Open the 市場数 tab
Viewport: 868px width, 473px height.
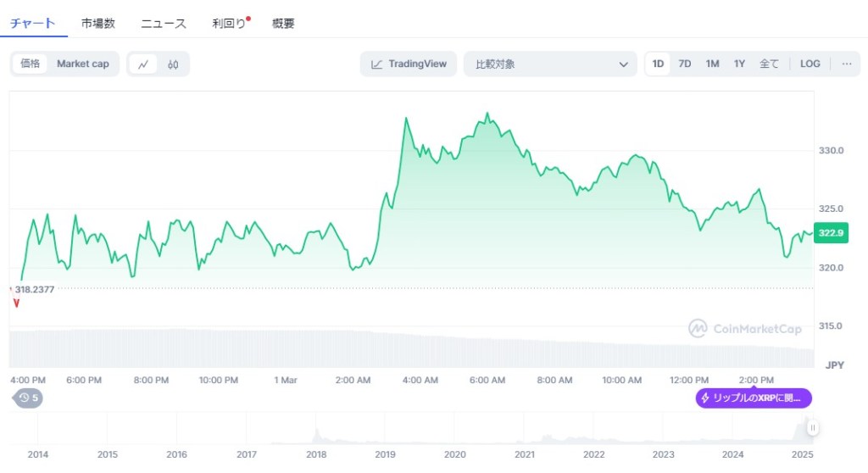pos(98,24)
